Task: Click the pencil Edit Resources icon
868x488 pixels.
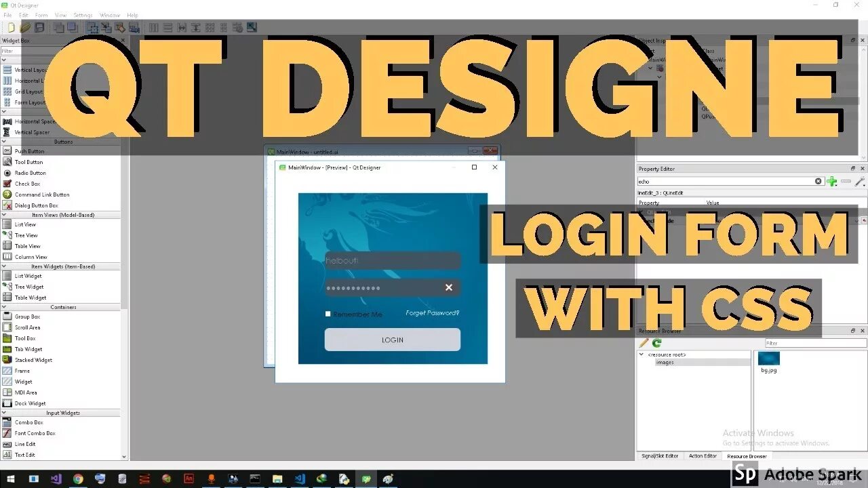Action: pyautogui.click(x=644, y=344)
